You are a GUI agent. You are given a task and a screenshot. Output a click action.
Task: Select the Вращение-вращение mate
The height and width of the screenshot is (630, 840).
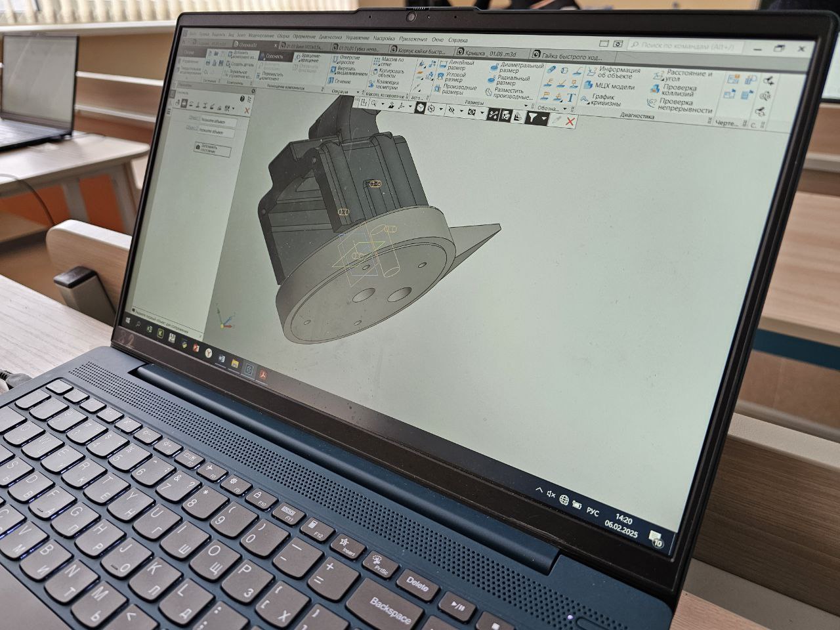pos(308,59)
